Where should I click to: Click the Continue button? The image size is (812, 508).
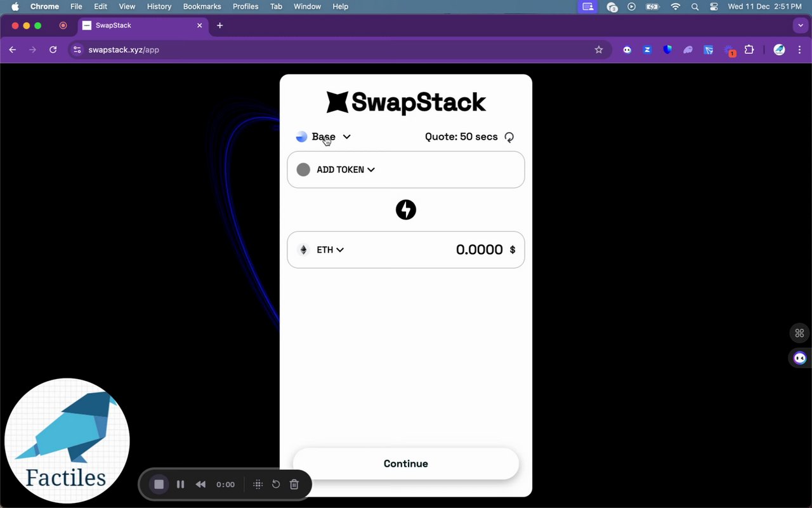point(406,464)
